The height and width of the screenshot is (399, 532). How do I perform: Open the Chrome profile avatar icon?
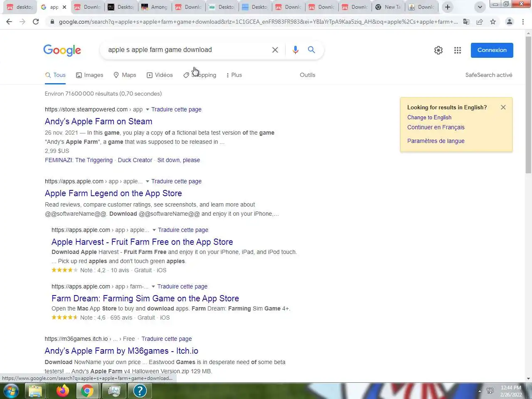[x=509, y=22]
